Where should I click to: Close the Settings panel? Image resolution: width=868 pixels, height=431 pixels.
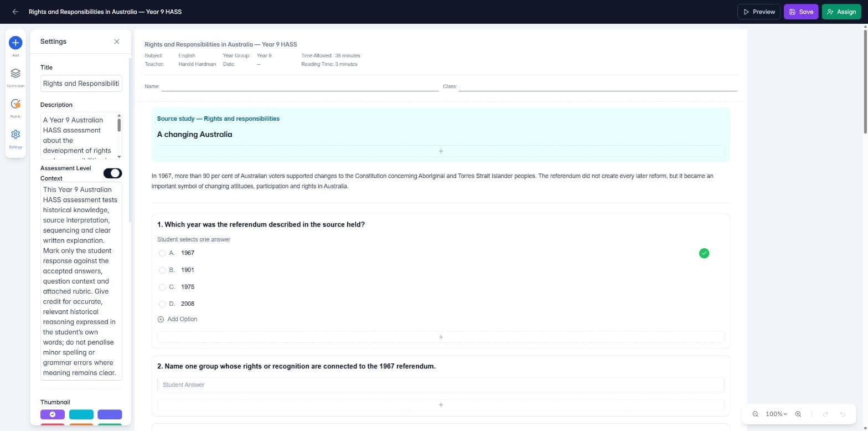[x=117, y=42]
